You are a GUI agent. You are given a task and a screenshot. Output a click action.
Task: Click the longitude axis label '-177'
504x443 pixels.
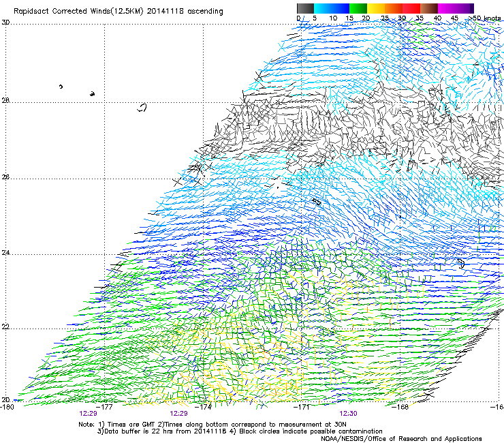tap(105, 407)
